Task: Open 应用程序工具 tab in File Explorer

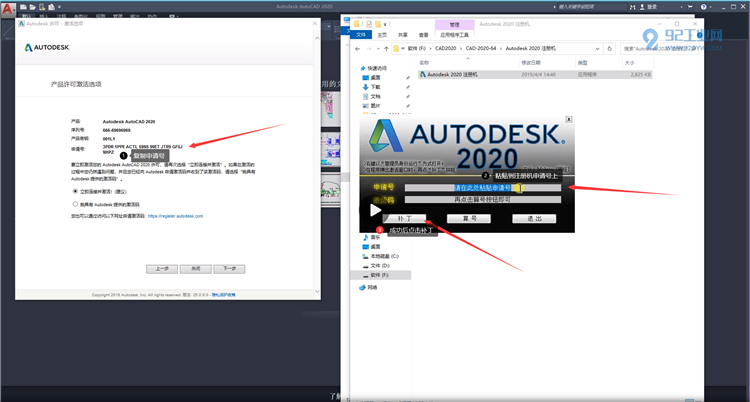Action: click(454, 34)
